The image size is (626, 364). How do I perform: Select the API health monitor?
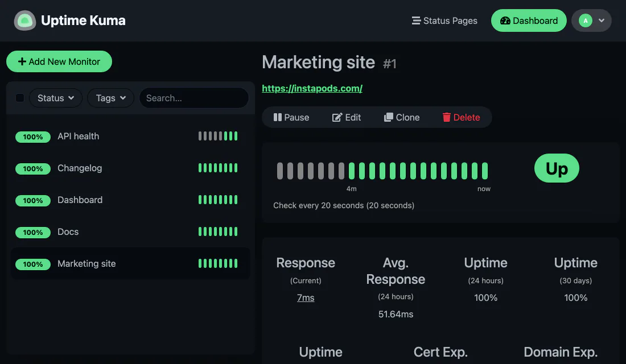coord(130,136)
